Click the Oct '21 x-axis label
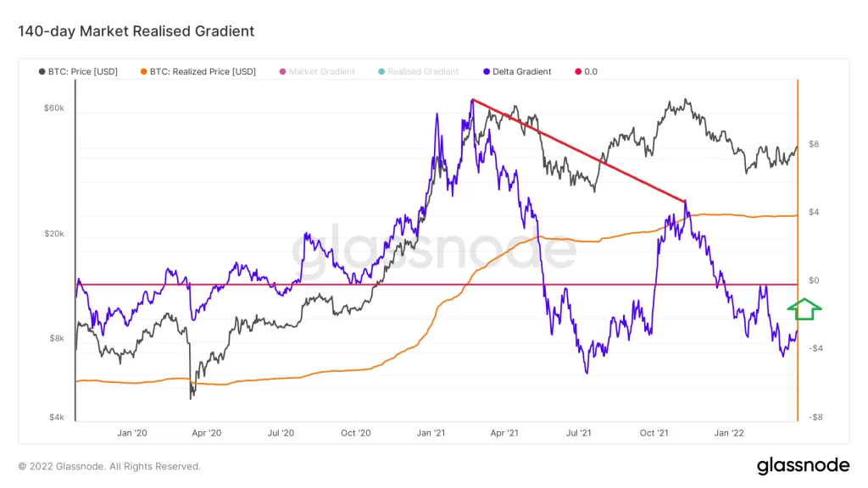This screenshot has height=488, width=868. (x=654, y=433)
